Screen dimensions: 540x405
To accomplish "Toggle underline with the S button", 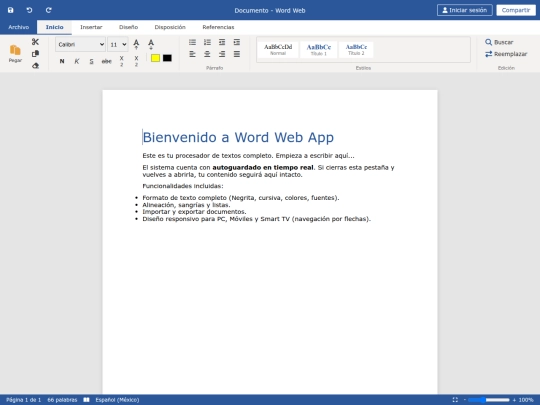I will pos(91,61).
